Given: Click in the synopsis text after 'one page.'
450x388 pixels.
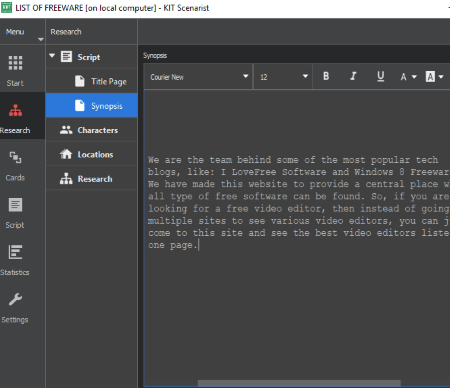Looking at the screenshot, I should tap(199, 246).
